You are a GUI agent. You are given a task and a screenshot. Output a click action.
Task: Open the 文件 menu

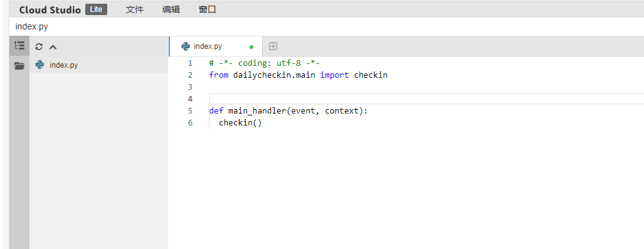[x=134, y=9]
